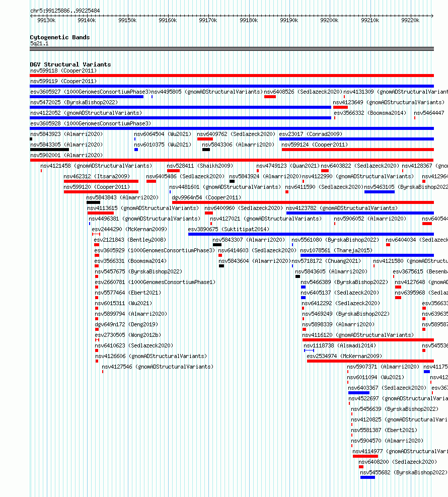The image size is (448, 497).
Task: Open nsv5843924 (Almarri2020) label
Action: tap(265, 176)
